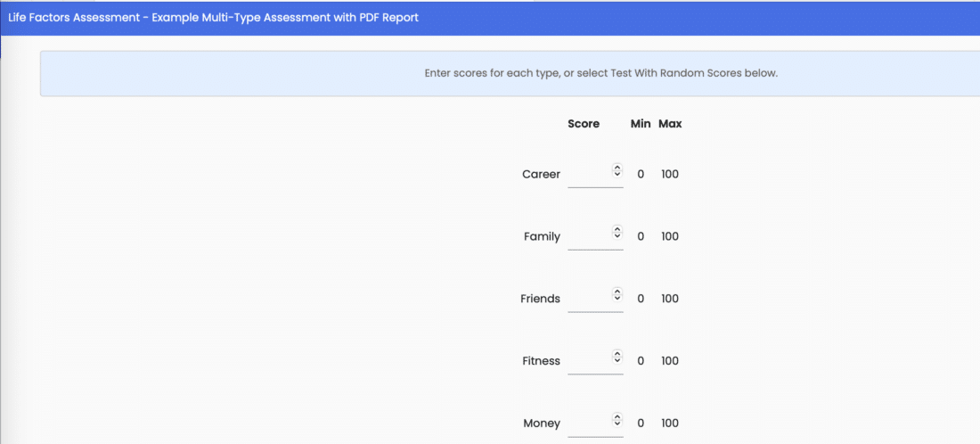This screenshot has height=444, width=980.
Task: Click the Min column heading
Action: pyautogui.click(x=641, y=124)
